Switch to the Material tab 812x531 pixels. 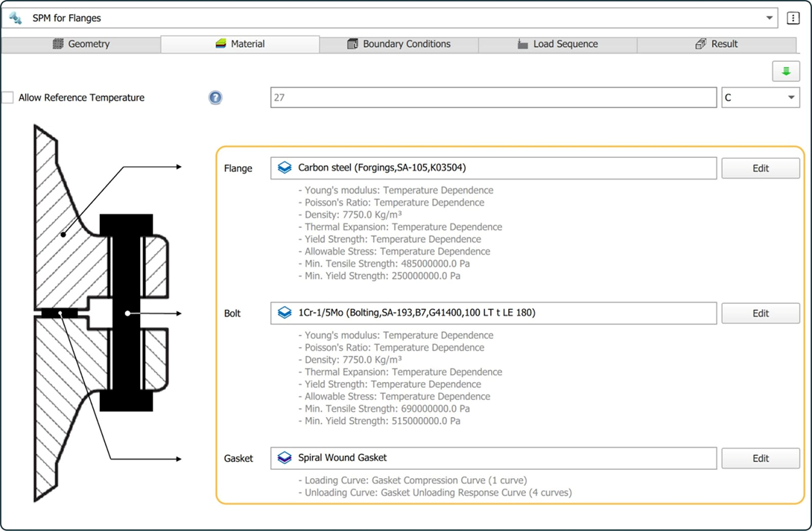click(x=241, y=44)
